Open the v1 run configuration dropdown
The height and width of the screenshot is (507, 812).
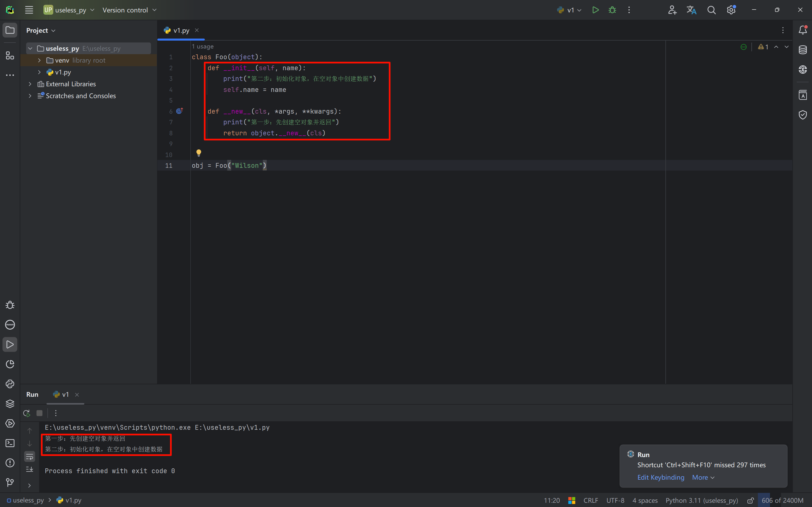point(570,10)
